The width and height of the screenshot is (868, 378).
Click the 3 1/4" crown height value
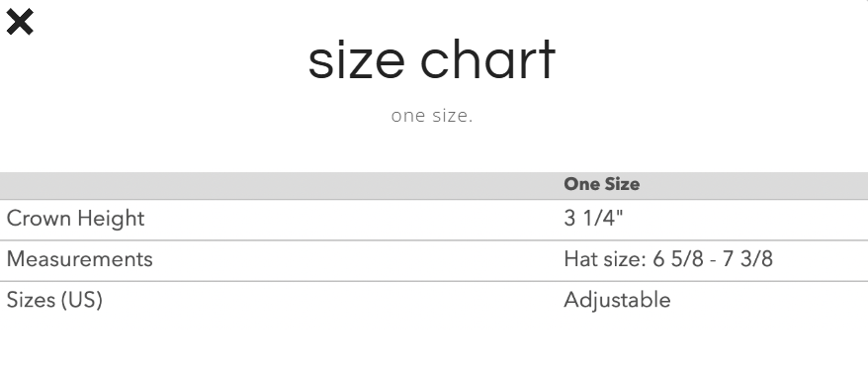(593, 219)
